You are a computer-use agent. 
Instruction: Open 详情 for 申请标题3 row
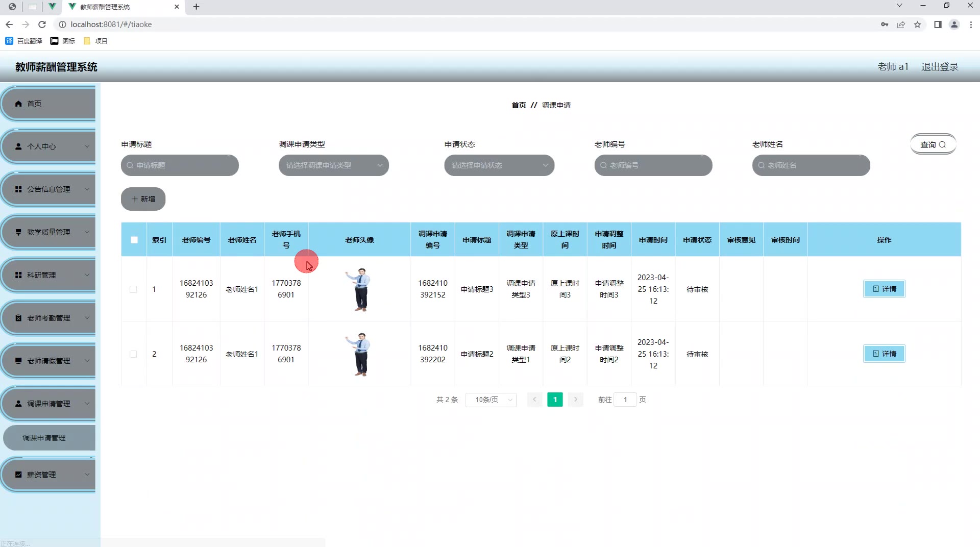click(x=884, y=289)
